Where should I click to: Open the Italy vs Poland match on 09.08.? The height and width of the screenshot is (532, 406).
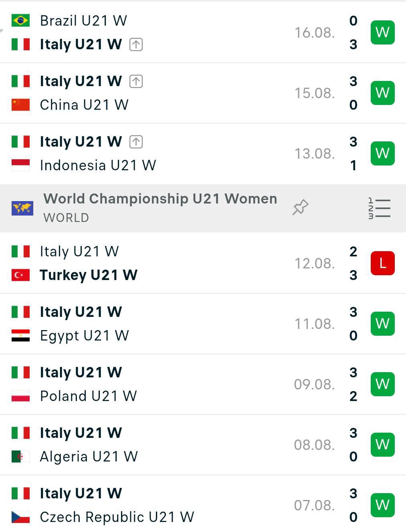coord(203,384)
